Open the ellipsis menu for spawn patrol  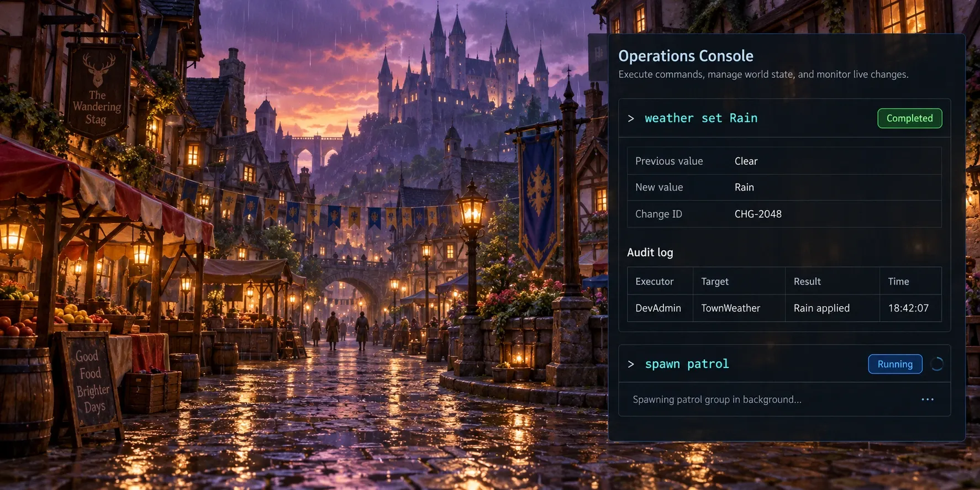pos(928,399)
